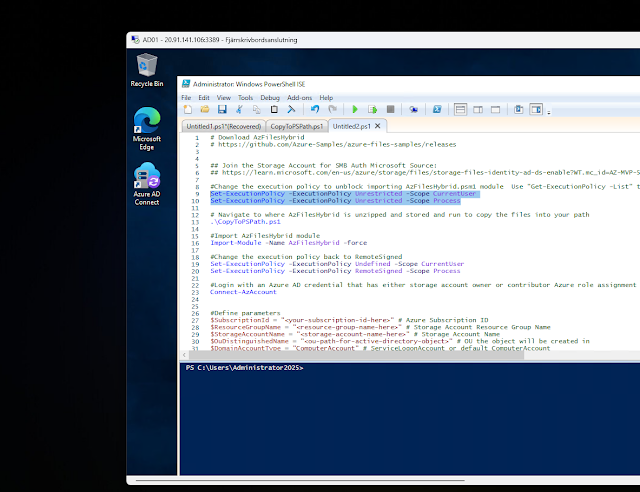Image resolution: width=640 pixels, height=492 pixels.
Task: Click the .\CopyToPSPath.ps1 script line
Action: pyautogui.click(x=245, y=222)
